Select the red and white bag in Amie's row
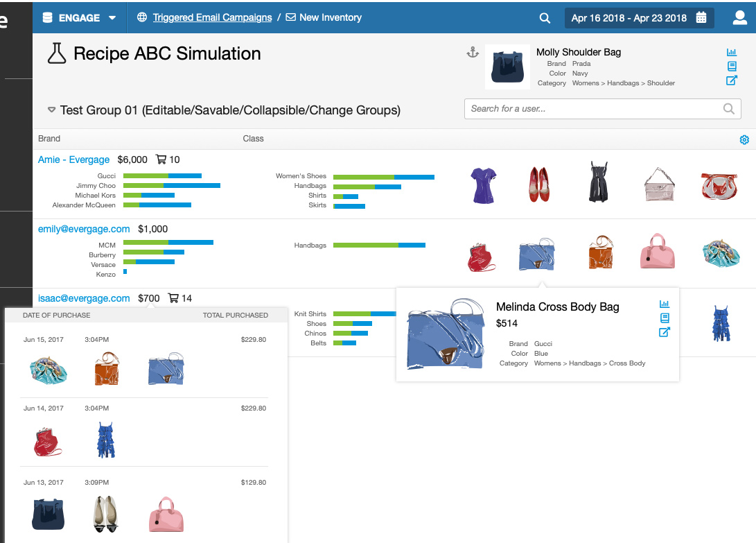Image resolution: width=756 pixels, height=543 pixels. (x=719, y=187)
